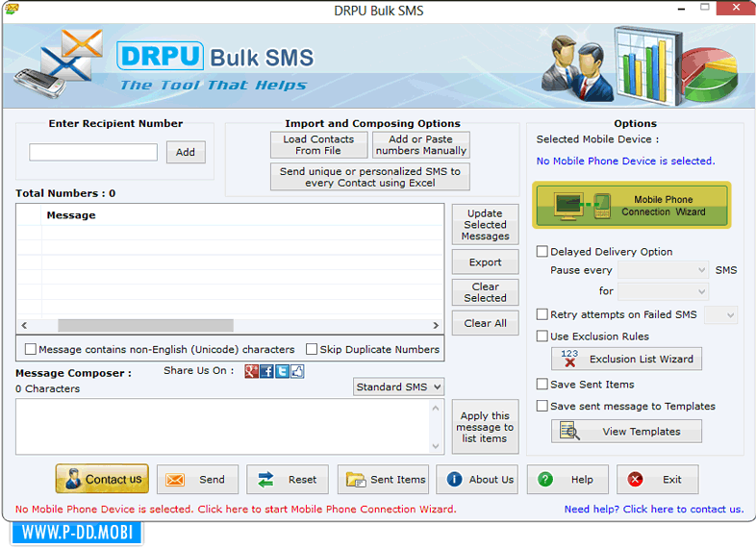Enable Retry attempts on Failed SMS

point(542,314)
